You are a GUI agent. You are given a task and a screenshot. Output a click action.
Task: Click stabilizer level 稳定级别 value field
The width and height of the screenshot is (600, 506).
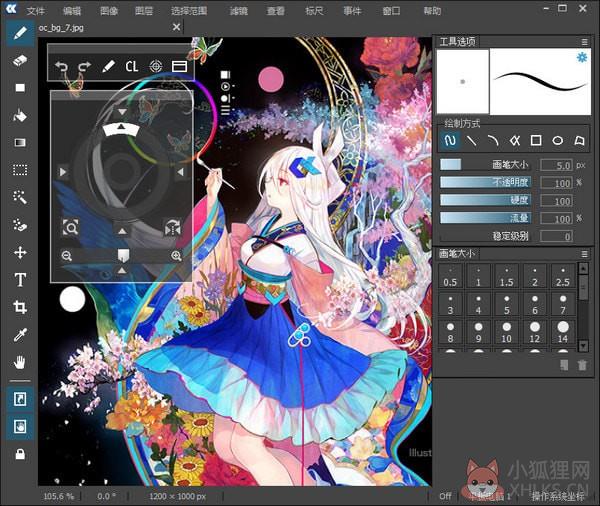[x=556, y=236]
